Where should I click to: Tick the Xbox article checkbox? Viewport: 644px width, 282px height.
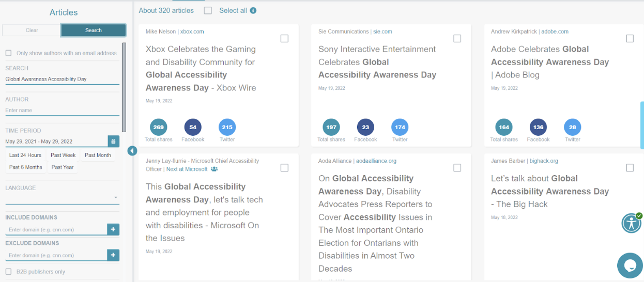tap(284, 39)
